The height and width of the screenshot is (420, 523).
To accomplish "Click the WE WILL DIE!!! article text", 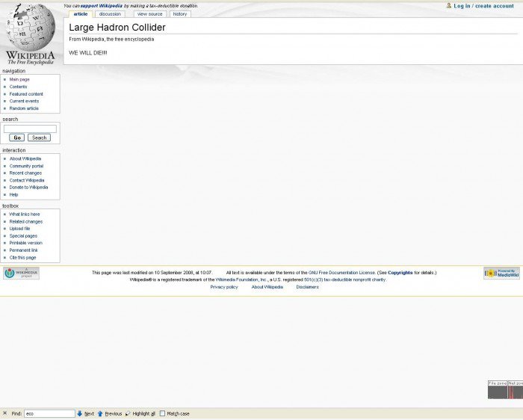I will click(x=88, y=53).
